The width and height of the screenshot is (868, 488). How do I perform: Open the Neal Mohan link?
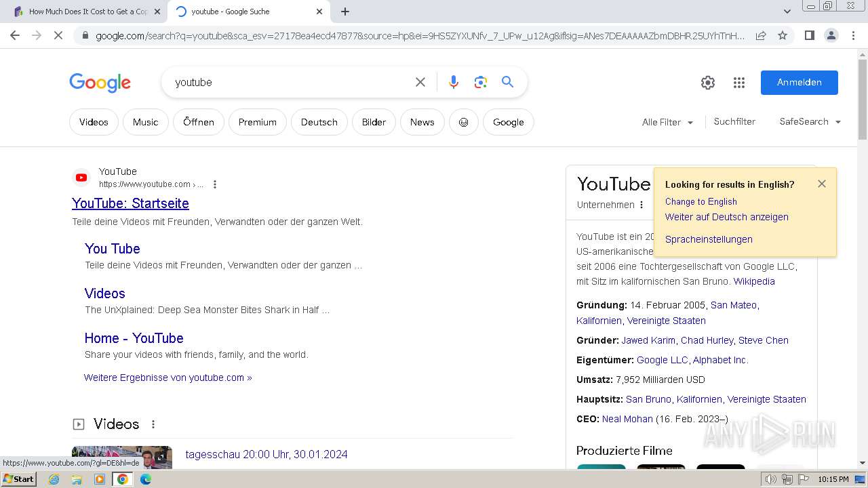(627, 419)
